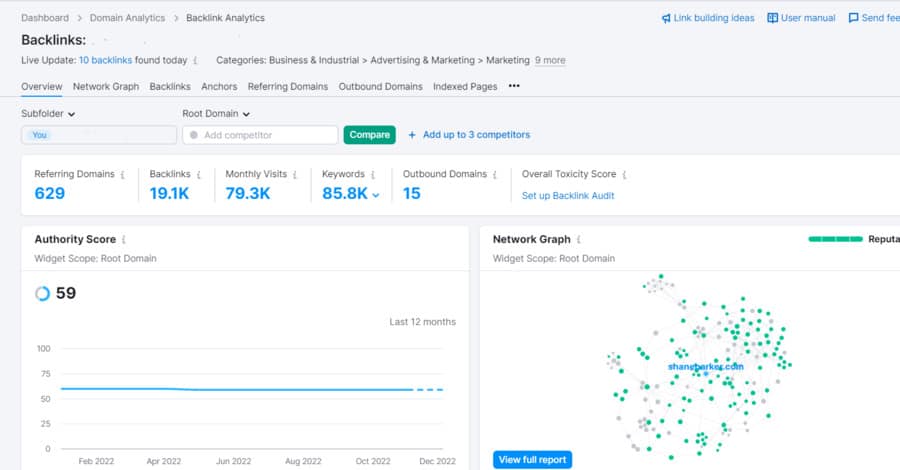Viewport: 900px width, 470px height.
Task: Open the three-dots more tabs menu
Action: coord(514,87)
